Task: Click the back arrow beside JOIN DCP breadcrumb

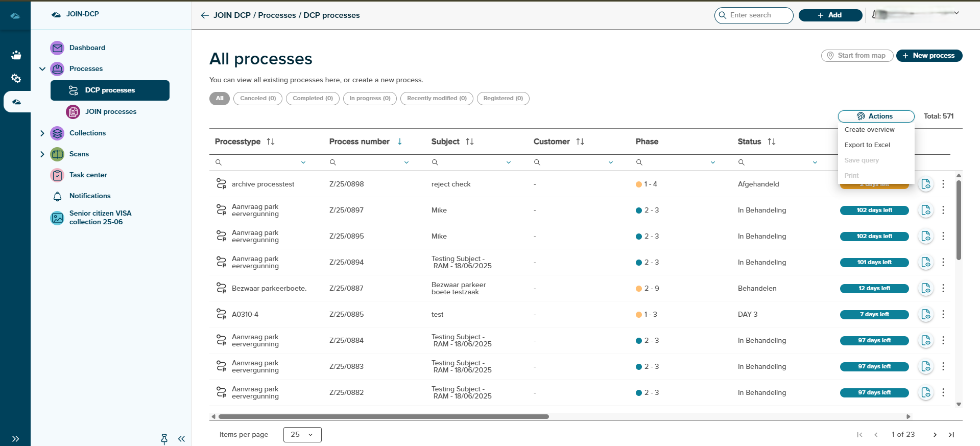Action: click(x=205, y=15)
